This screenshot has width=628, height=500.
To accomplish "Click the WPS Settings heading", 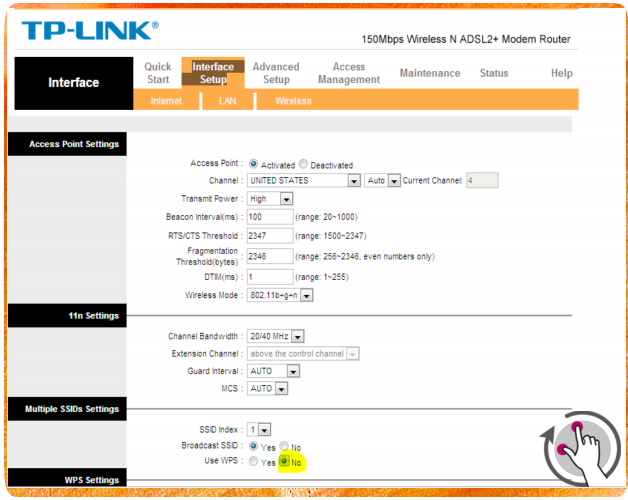I will (x=67, y=478).
